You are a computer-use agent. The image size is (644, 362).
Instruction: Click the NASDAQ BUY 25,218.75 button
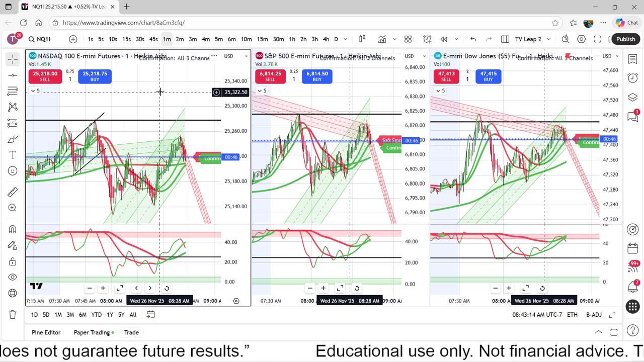point(95,76)
